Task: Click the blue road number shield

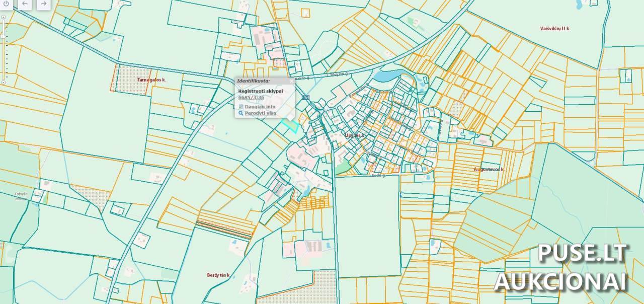Action: [x=306, y=97]
